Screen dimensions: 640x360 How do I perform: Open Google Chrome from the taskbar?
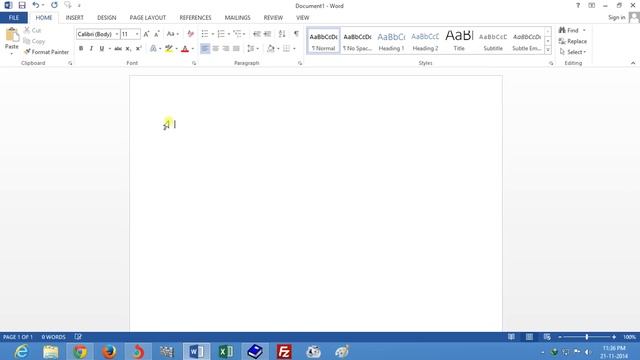tap(80, 351)
